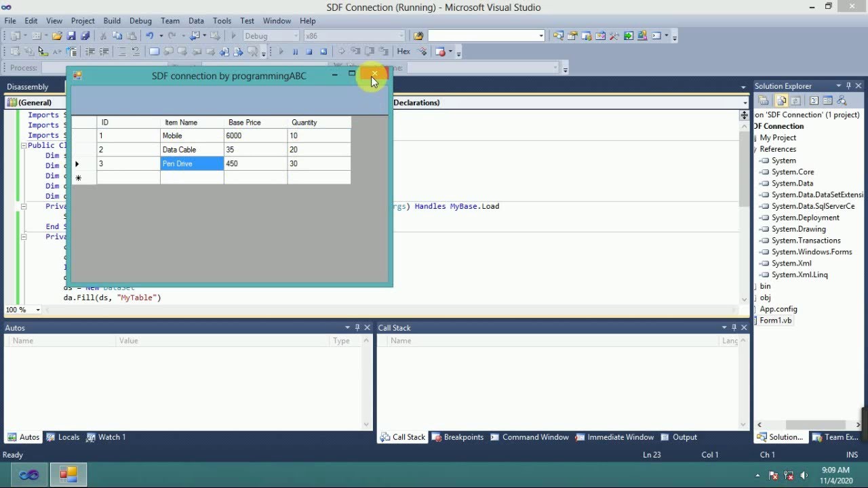
Task: Click the Item Name column header in grid
Action: coord(192,123)
